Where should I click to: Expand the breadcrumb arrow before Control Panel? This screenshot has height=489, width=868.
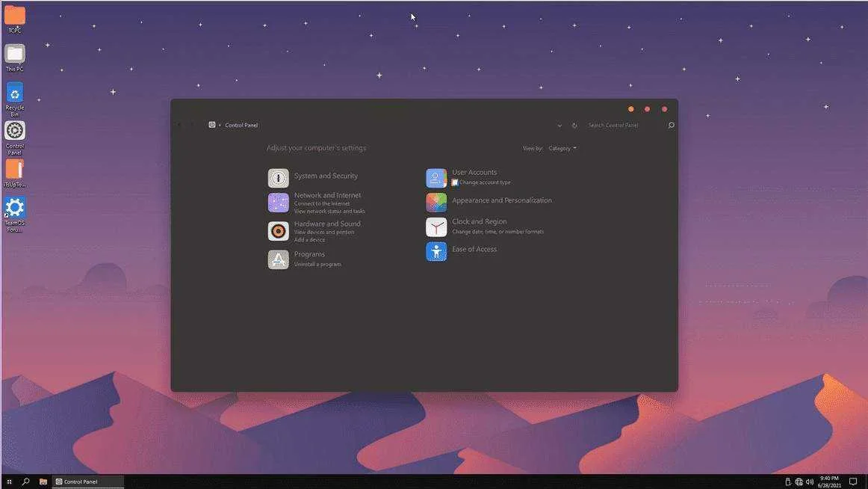(220, 125)
